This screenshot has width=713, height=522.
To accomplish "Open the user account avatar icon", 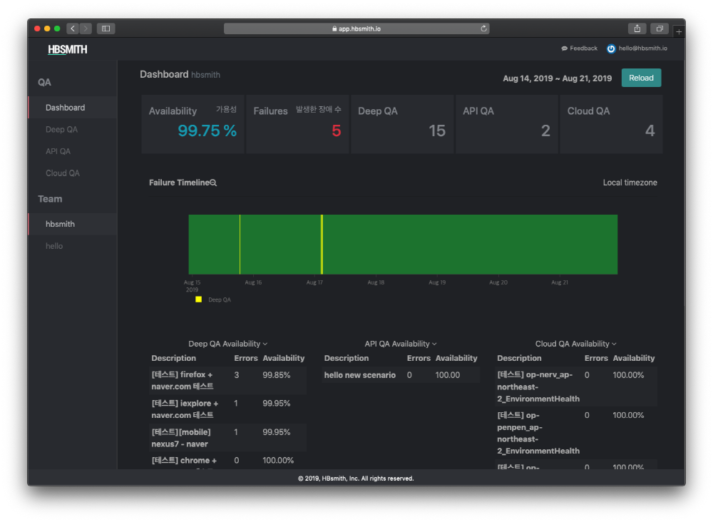I will [611, 48].
